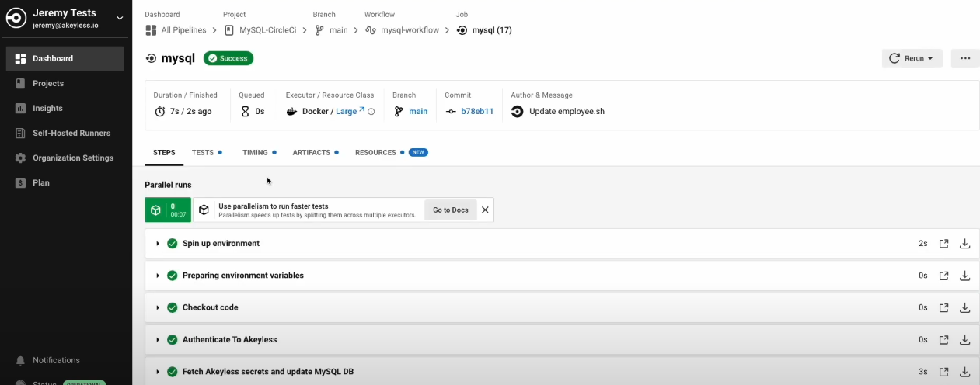Select parallel run 0 tile

pyautogui.click(x=168, y=210)
